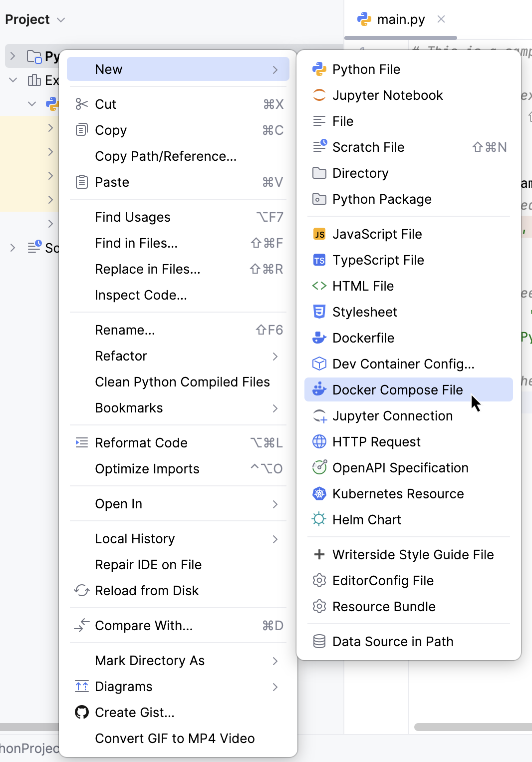Screen dimensions: 532x762
Task: Click the Cut scissors icon
Action: point(82,104)
